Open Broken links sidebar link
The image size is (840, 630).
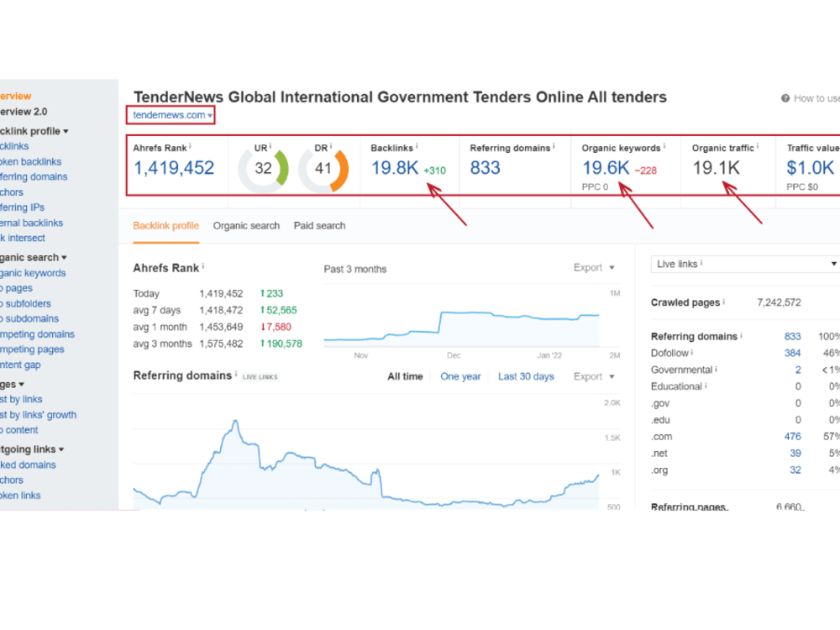click(20, 496)
